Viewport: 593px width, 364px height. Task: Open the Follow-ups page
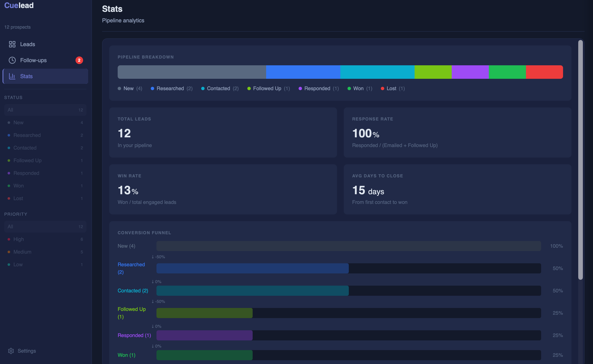click(x=33, y=60)
